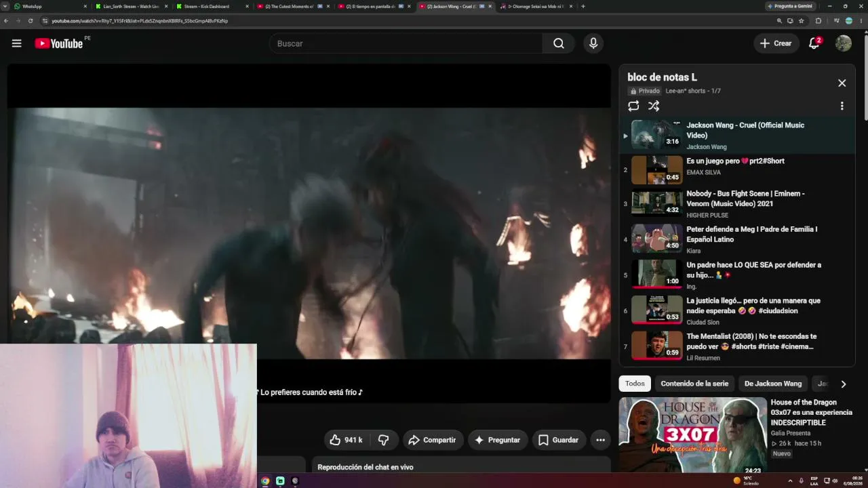Play Nobody - Bus Fight Scene Eminem video
868x488 pixels.
pos(656,203)
